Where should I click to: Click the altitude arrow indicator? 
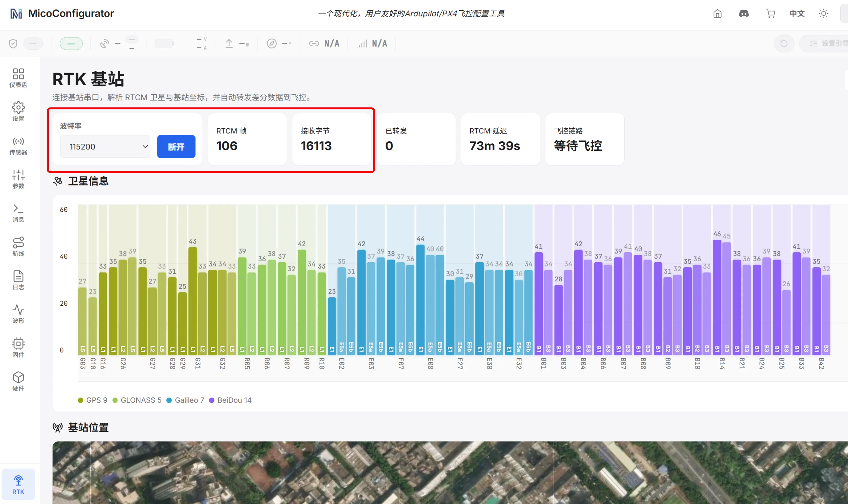(237, 43)
